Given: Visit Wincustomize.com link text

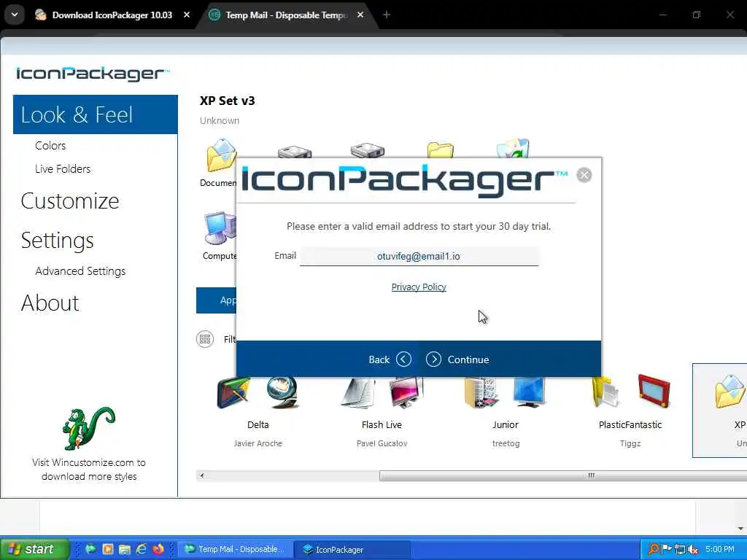Looking at the screenshot, I should (89, 470).
